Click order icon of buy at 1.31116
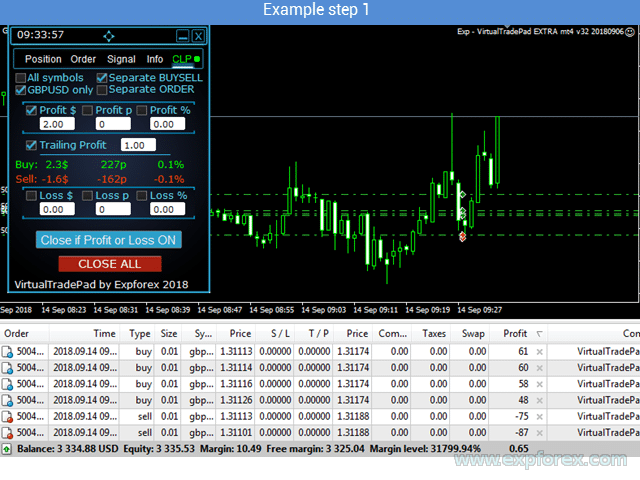Screen dimensions: 640x480 pos(7,384)
